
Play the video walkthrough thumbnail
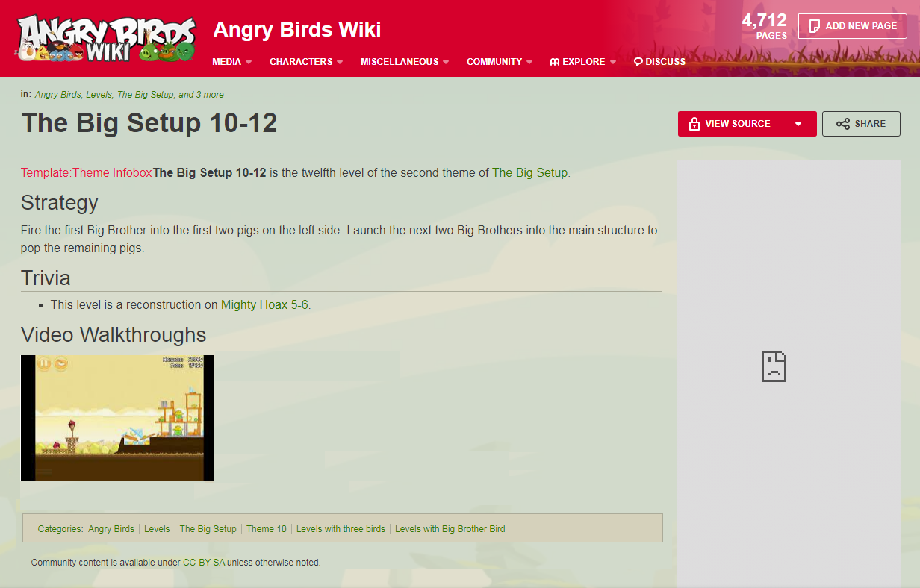pyautogui.click(x=117, y=418)
